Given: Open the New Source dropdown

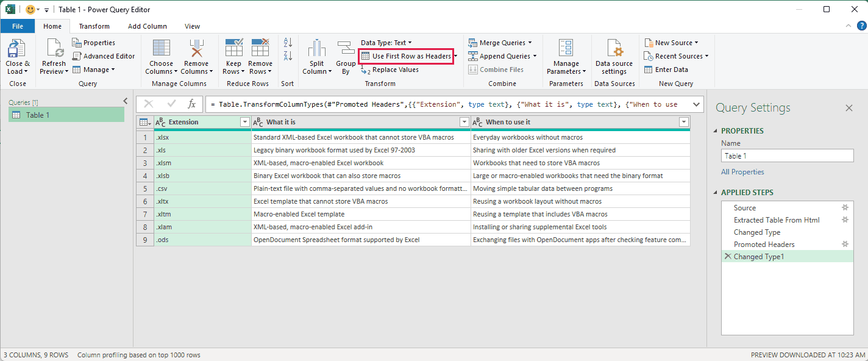Looking at the screenshot, I should coord(697,43).
